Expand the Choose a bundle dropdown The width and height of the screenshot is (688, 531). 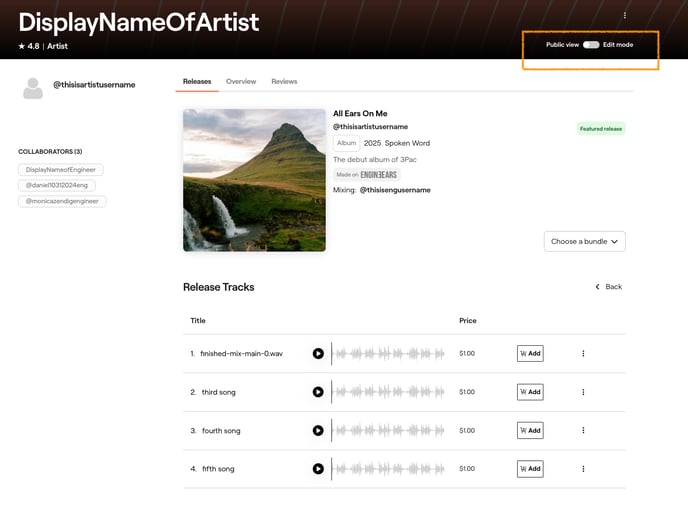point(585,241)
